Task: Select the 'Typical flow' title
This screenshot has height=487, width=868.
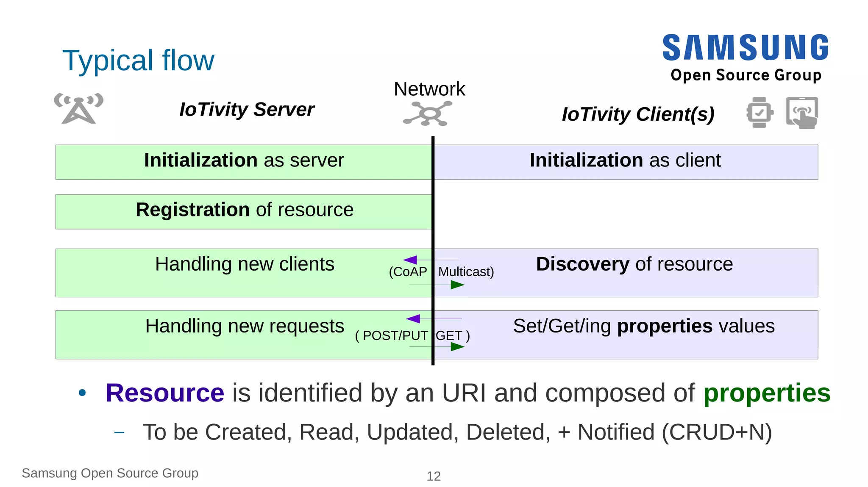Action: [x=139, y=60]
